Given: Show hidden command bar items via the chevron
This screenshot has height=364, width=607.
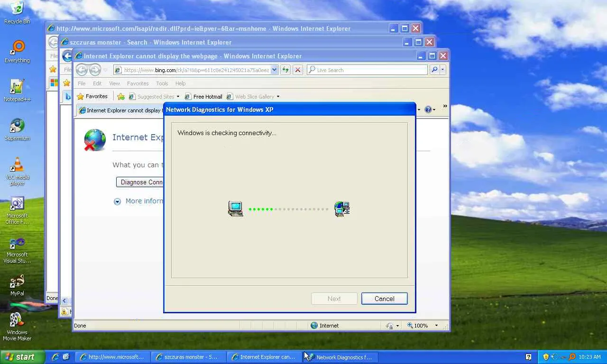Looking at the screenshot, I should tap(445, 106).
